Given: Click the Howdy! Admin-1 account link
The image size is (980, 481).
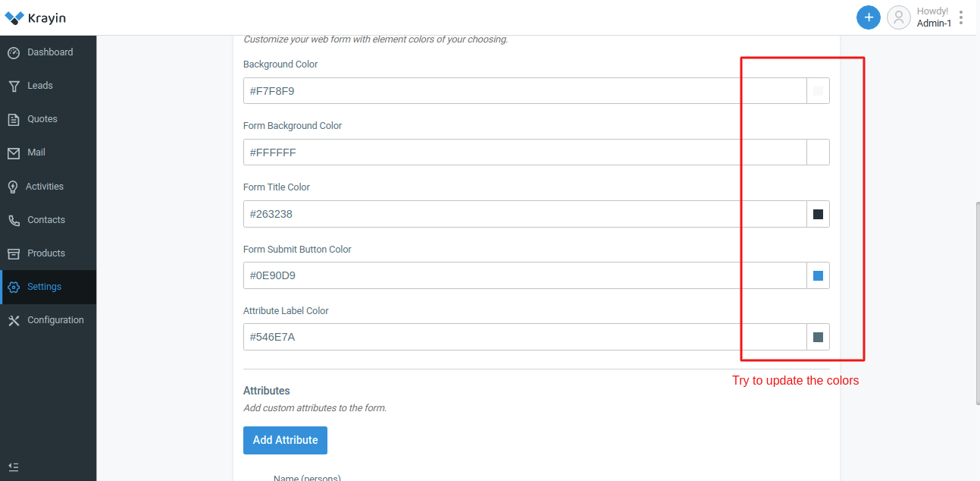Looking at the screenshot, I should (931, 17).
